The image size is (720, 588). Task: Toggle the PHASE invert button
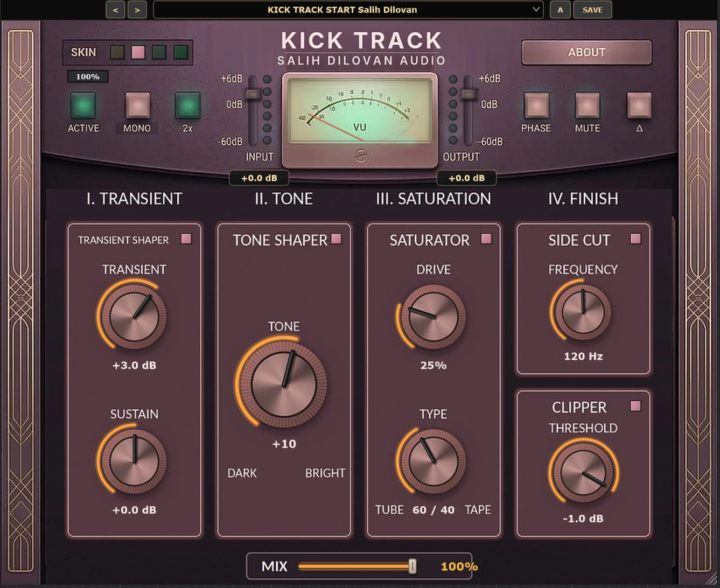(536, 105)
